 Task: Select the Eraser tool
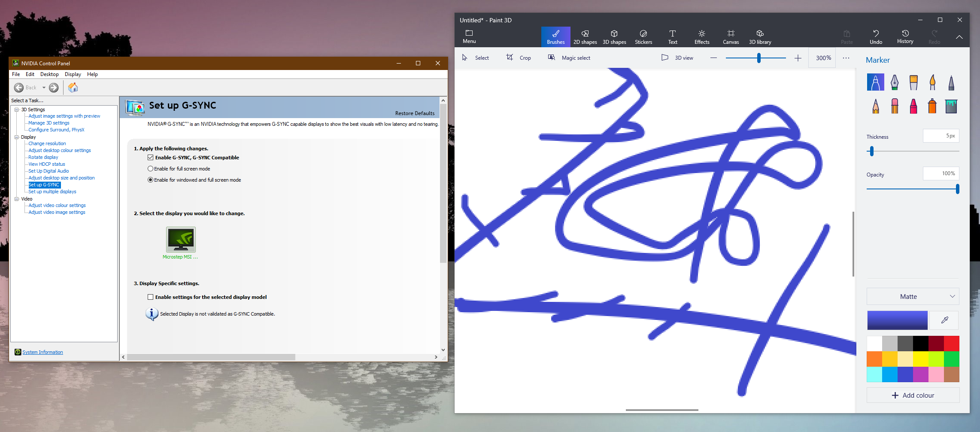click(x=895, y=106)
